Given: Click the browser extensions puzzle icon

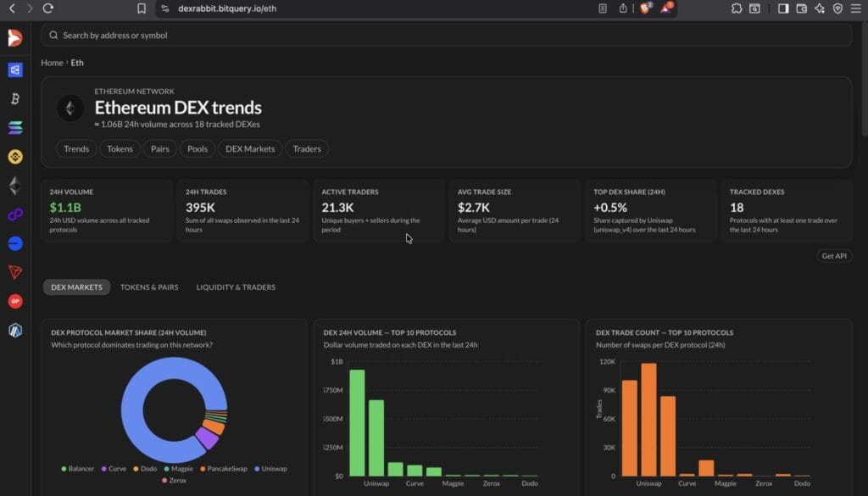Looking at the screenshot, I should 737,10.
